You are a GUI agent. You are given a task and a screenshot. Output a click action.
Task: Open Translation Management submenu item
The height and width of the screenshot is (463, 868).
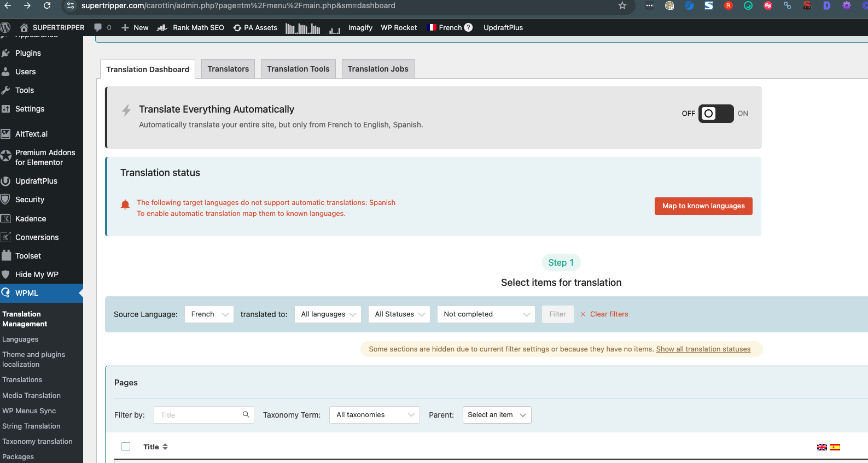[x=25, y=319]
